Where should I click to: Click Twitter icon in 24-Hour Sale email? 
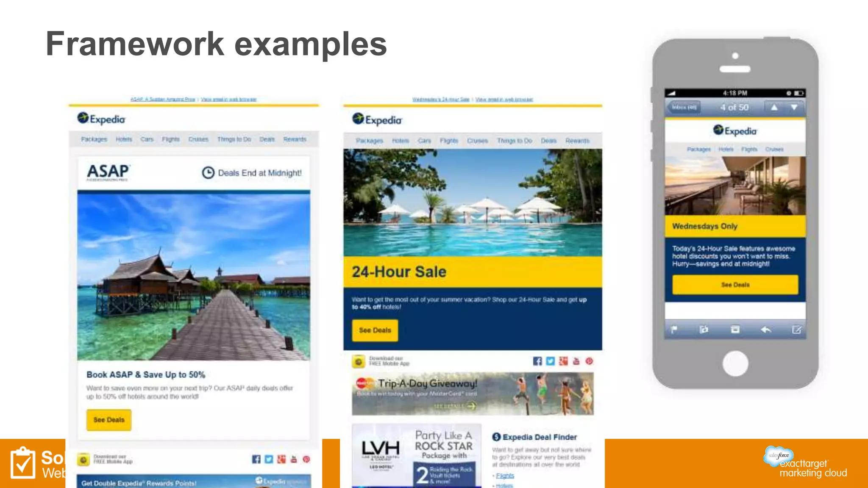click(x=551, y=361)
